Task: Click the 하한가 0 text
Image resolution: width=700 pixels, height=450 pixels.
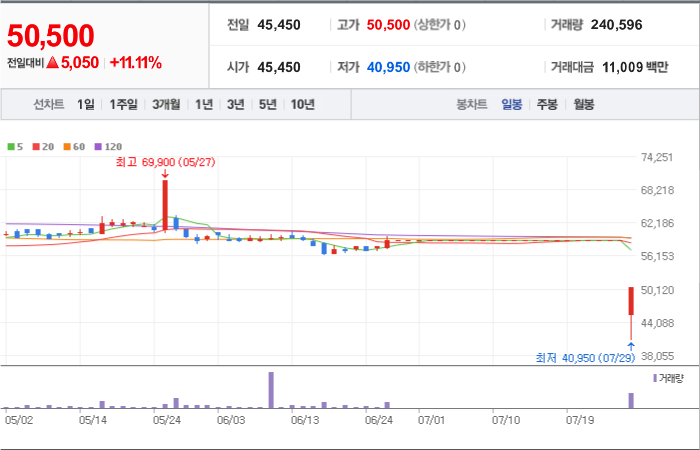Action: pyautogui.click(x=439, y=67)
